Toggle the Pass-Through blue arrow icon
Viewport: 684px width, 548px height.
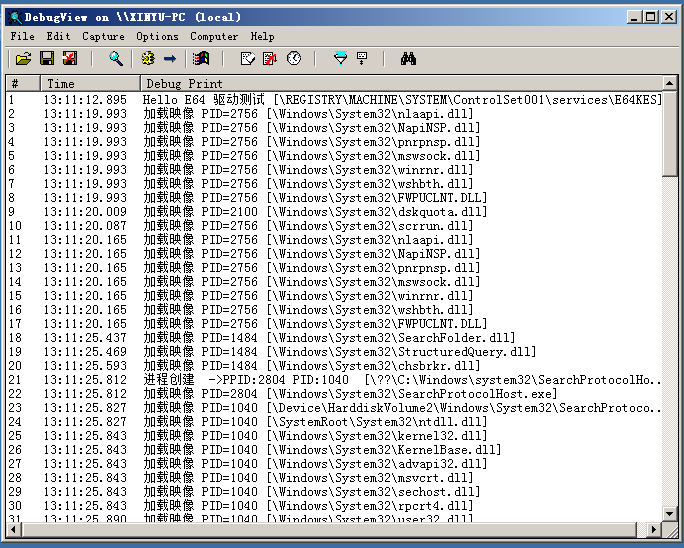coord(170,58)
